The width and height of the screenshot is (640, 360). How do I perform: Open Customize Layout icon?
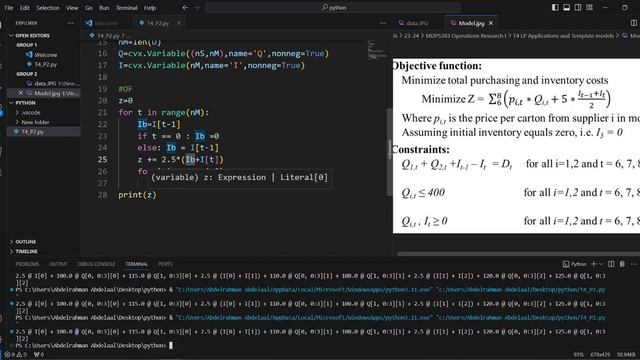[x=589, y=7]
